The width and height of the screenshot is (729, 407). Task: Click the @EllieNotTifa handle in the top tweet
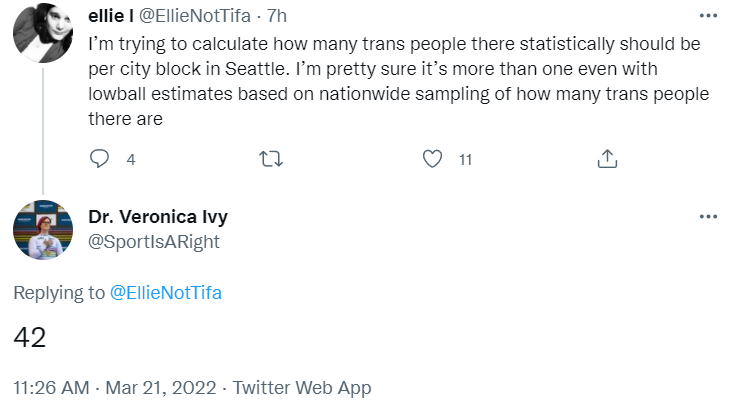[x=195, y=16]
